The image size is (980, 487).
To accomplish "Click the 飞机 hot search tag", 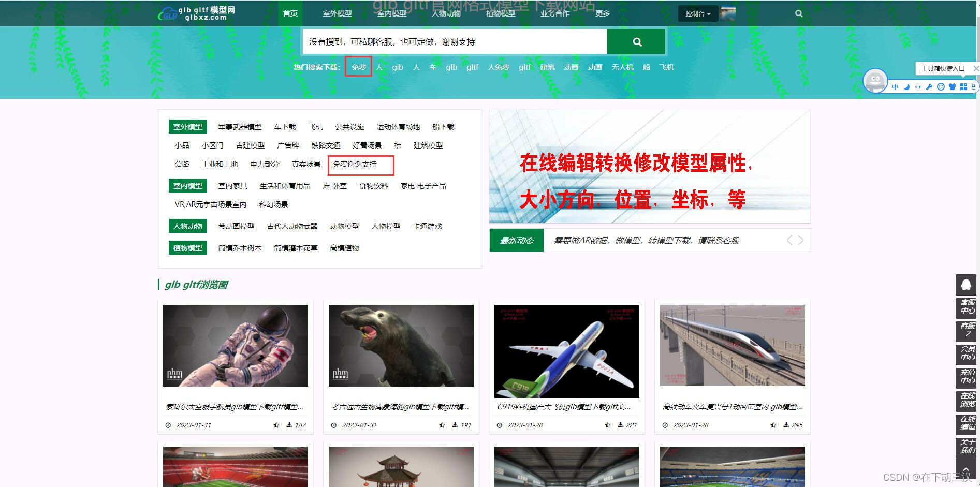I will (x=667, y=67).
